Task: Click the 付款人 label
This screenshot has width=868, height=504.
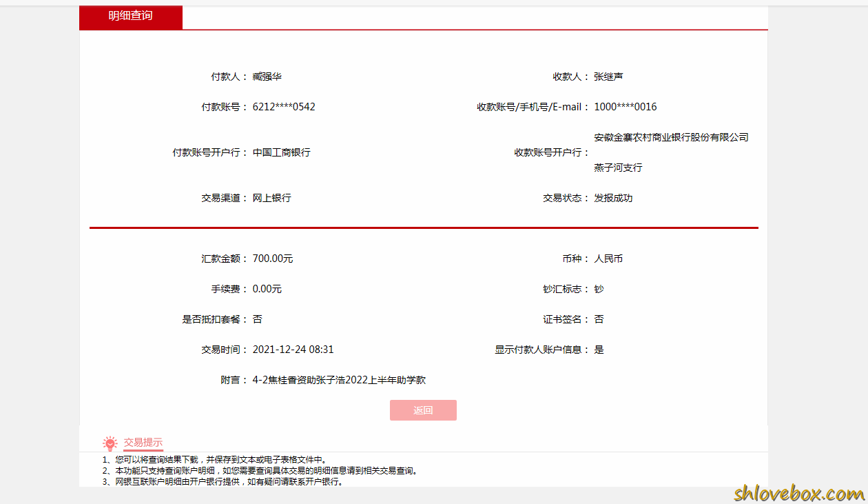Action: (229, 77)
